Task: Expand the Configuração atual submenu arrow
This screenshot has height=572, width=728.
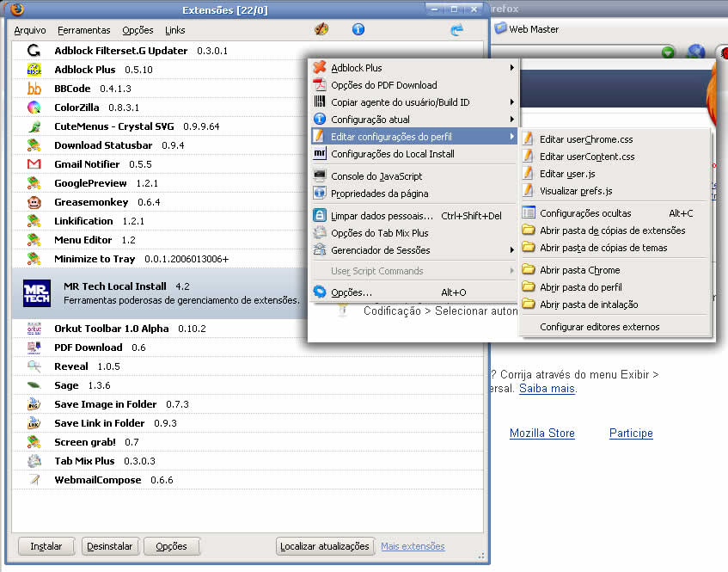Action: point(511,119)
